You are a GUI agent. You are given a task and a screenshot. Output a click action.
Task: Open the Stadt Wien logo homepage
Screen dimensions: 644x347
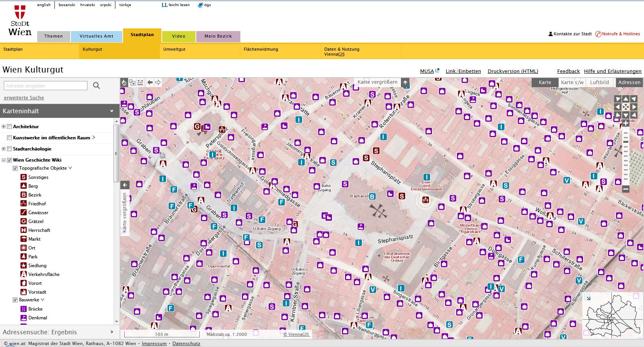pyautogui.click(x=20, y=21)
